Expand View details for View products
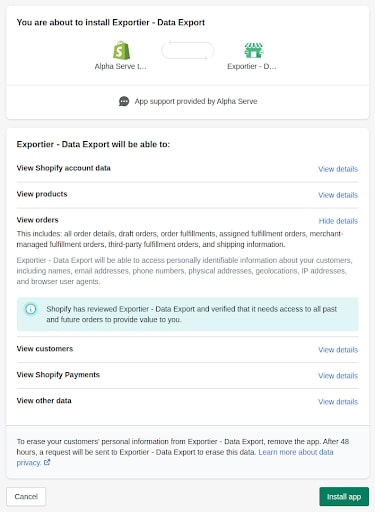 point(338,195)
